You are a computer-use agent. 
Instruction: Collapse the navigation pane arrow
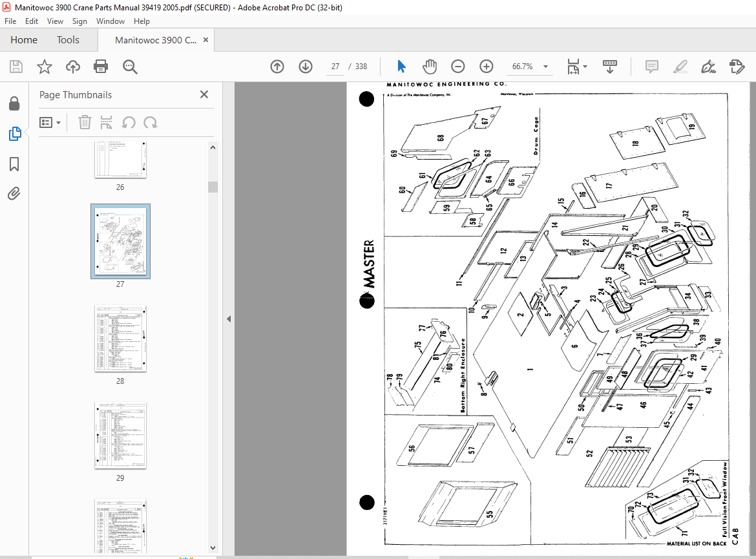click(x=229, y=319)
